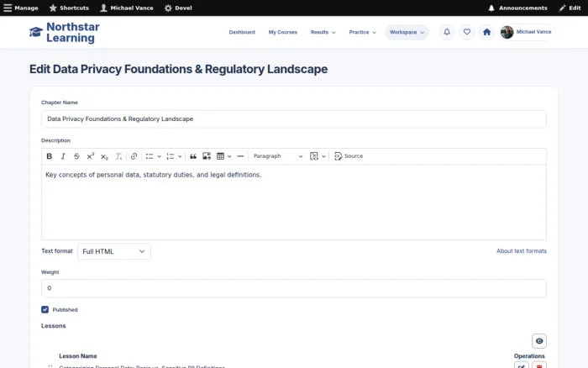Insert a table in the editor
Screen dimensions: 588x368
click(220, 156)
